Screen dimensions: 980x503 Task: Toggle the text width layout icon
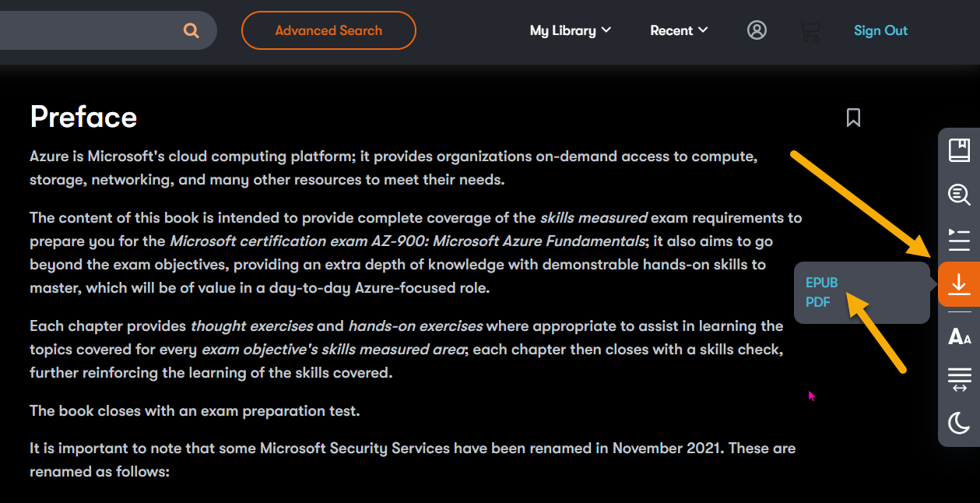click(x=959, y=380)
